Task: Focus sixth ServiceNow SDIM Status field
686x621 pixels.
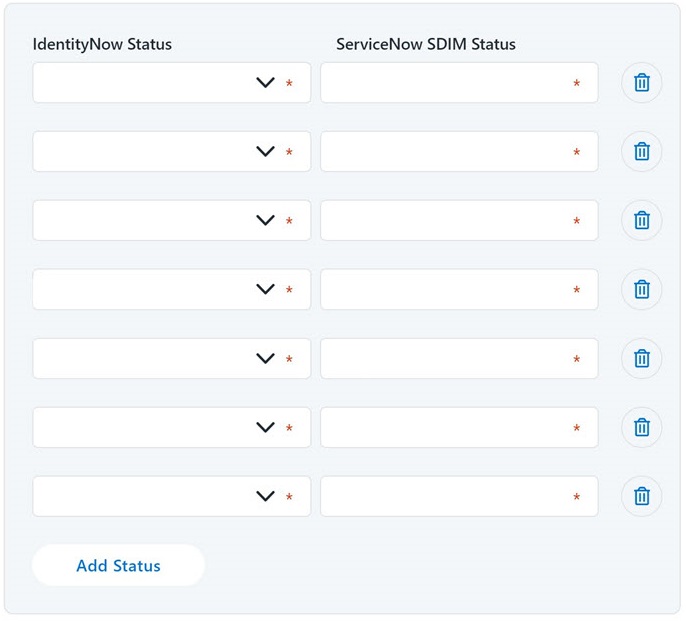Action: pyautogui.click(x=459, y=427)
